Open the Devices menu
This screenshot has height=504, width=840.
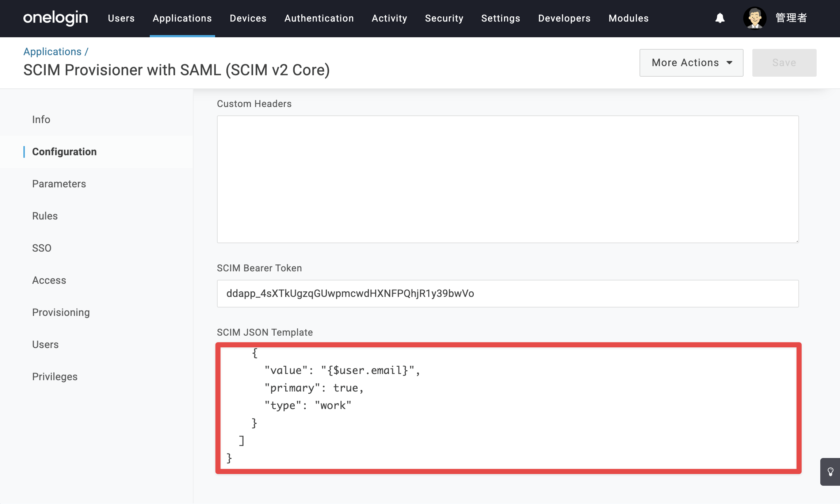pyautogui.click(x=248, y=18)
